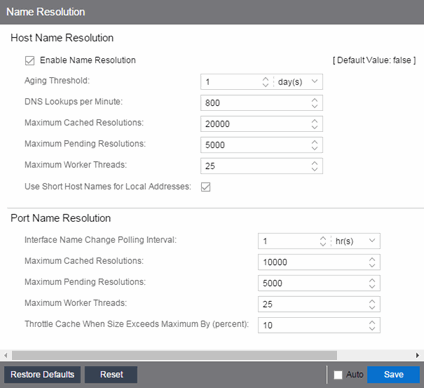Increase Interface Name Change Polling Interval
424x388 pixels.
point(323,238)
